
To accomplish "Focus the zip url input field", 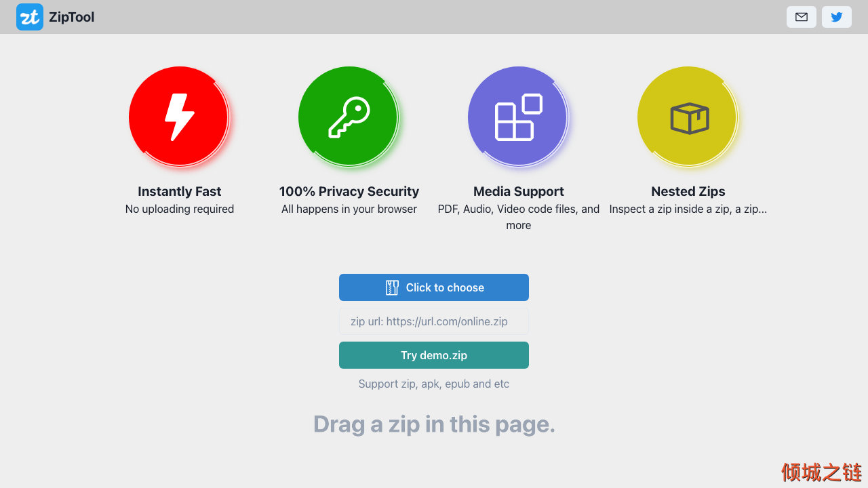I will click(x=434, y=321).
